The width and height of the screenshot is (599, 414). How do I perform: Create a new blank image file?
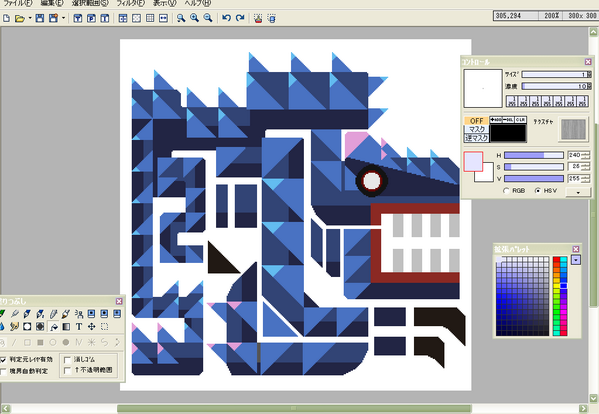tap(6, 18)
